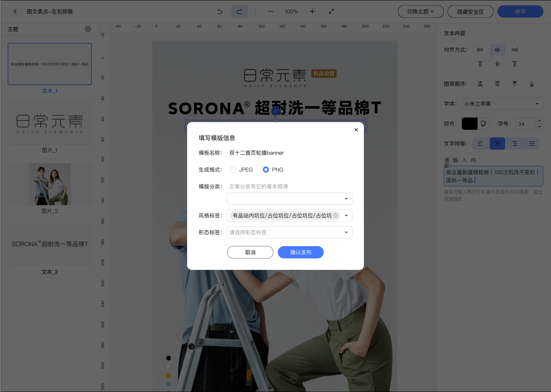
Task: Go back using the top-left arrow
Action: point(15,11)
